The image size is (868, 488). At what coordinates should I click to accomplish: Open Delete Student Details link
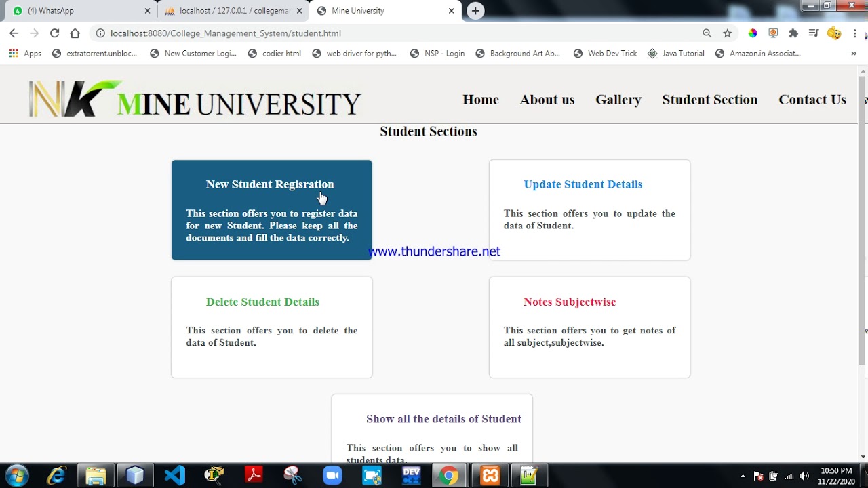click(262, 302)
